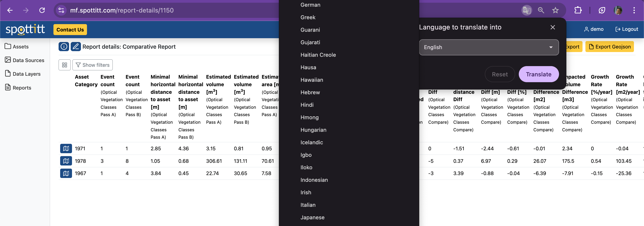Open map for asset 1971 row
This screenshot has width=644, height=226.
point(66,149)
